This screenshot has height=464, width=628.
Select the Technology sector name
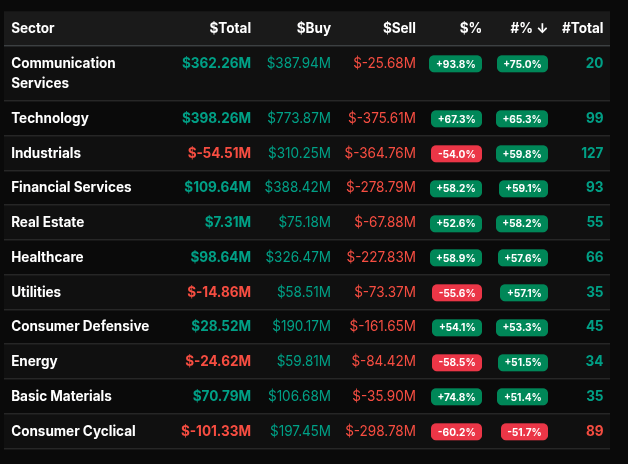pyautogui.click(x=50, y=118)
